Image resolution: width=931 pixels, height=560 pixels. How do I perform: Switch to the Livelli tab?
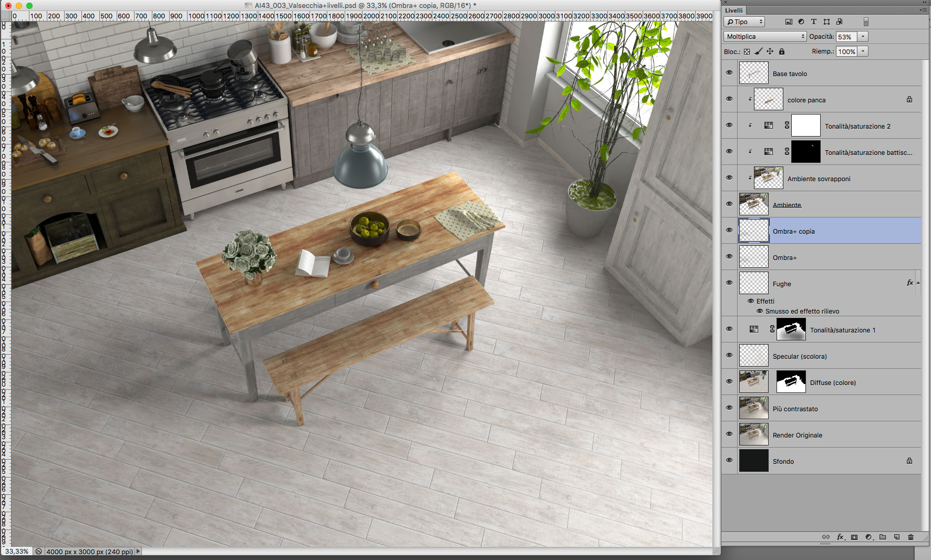pos(734,11)
